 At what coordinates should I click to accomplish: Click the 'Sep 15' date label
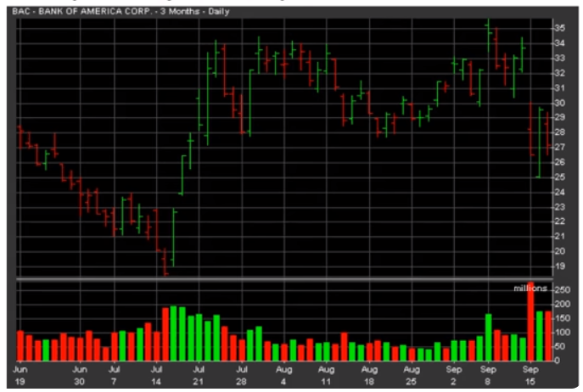(x=530, y=375)
